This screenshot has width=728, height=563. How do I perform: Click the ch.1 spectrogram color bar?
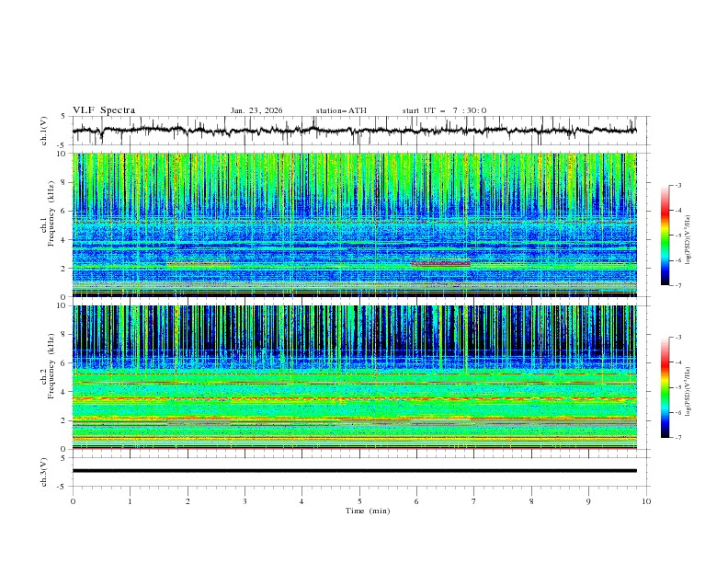(665, 235)
